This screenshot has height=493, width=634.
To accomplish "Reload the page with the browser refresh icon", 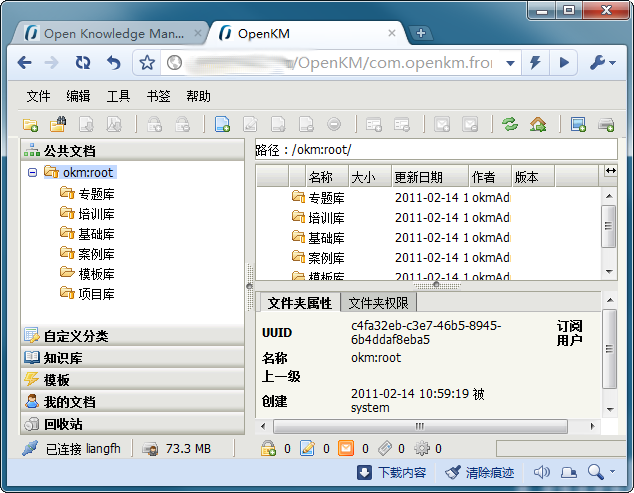I will tap(83, 63).
